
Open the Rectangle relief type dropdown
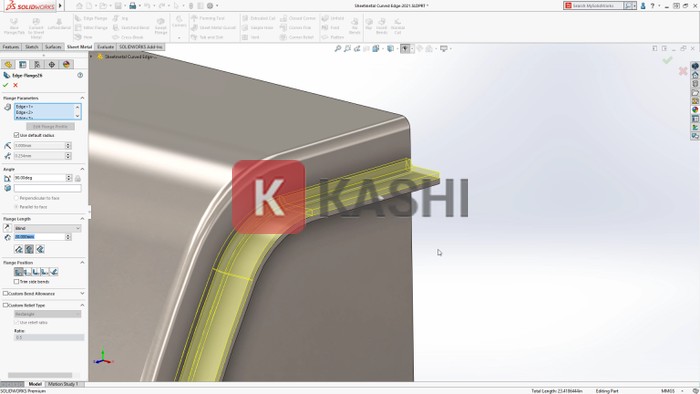click(x=47, y=314)
